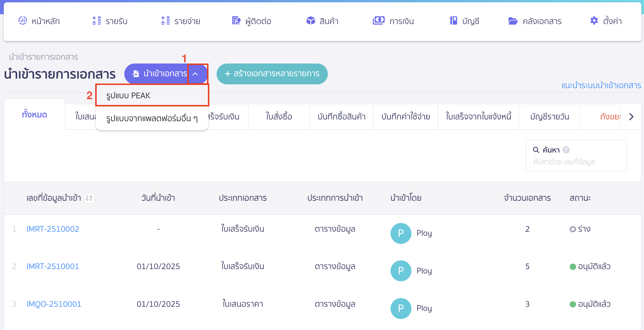Open the สินค้า products icon

[x=310, y=21]
